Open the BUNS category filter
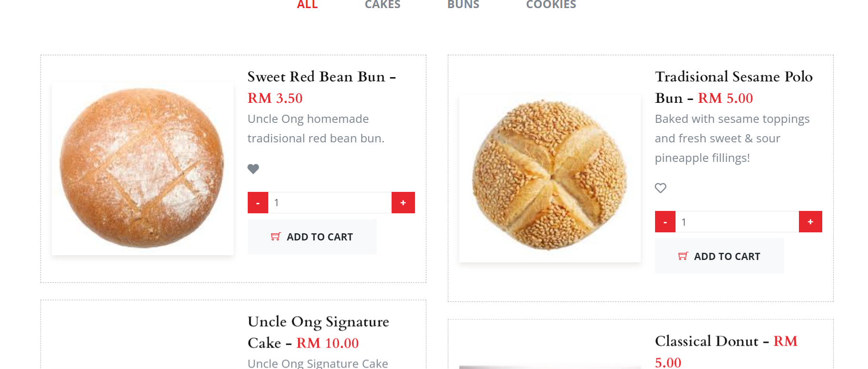868x369 pixels. [x=463, y=5]
